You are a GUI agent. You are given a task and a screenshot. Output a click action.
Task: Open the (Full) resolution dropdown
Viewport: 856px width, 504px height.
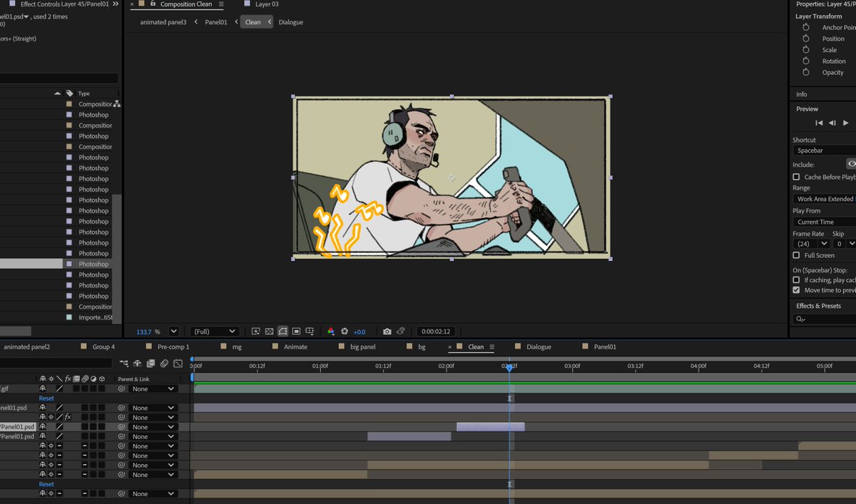tap(214, 331)
